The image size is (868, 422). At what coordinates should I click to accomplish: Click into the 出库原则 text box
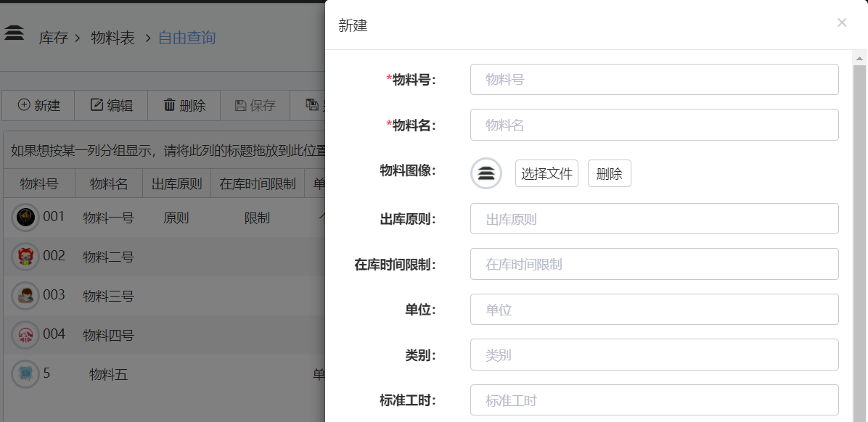(x=654, y=219)
